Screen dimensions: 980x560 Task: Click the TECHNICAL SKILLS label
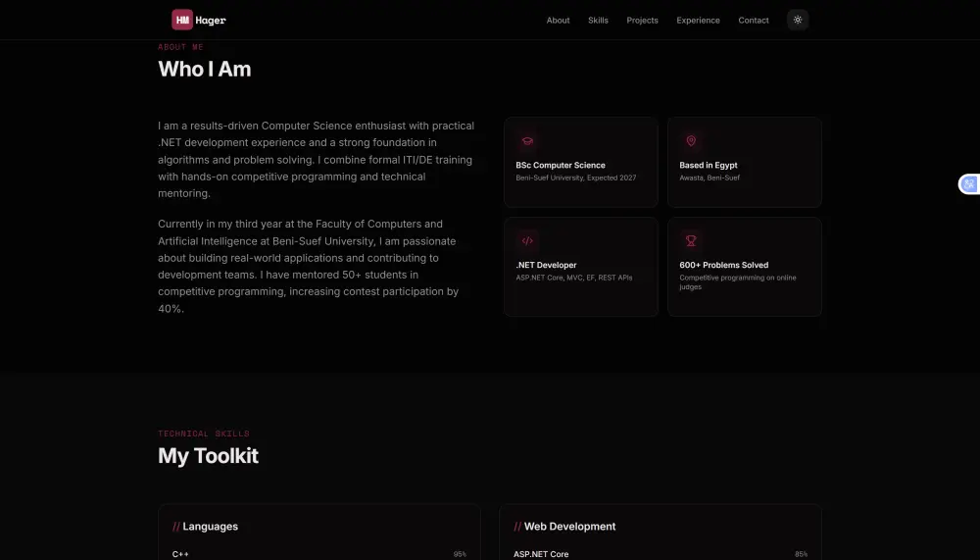[203, 433]
